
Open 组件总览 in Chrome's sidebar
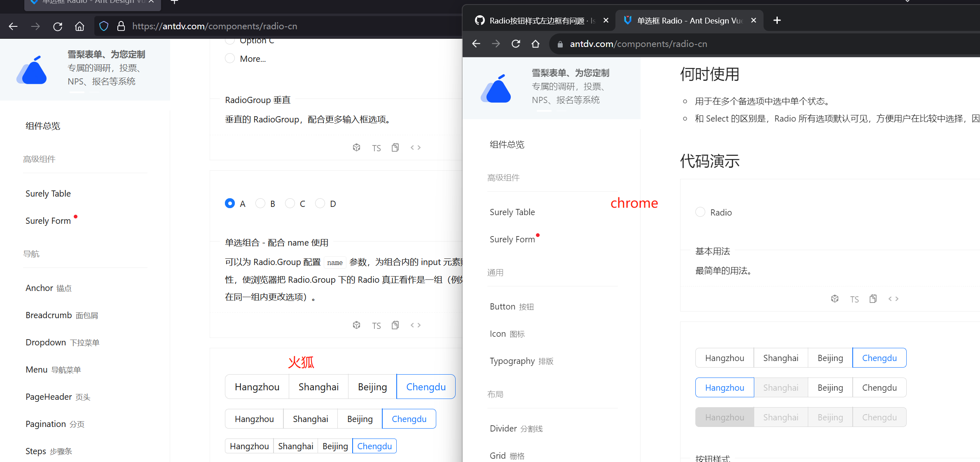[507, 144]
